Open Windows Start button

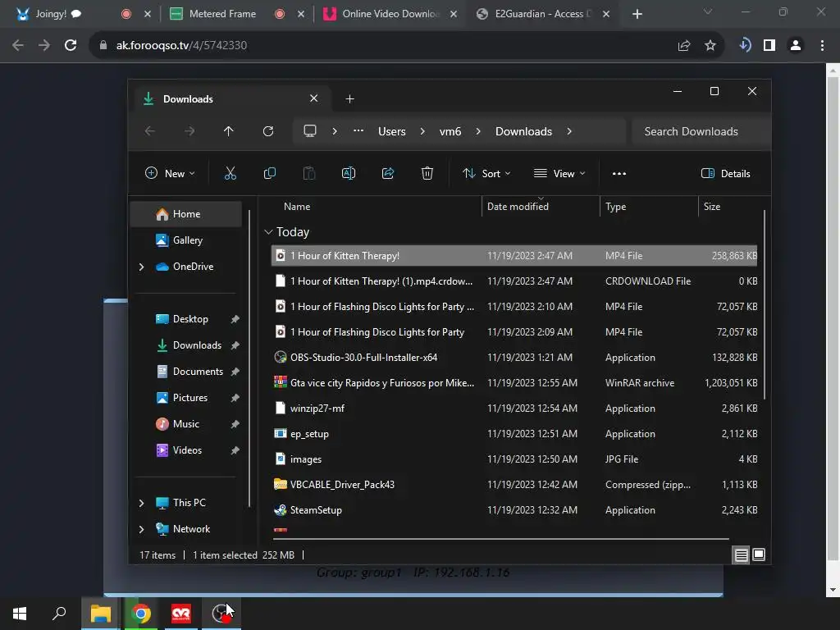[x=20, y=614]
